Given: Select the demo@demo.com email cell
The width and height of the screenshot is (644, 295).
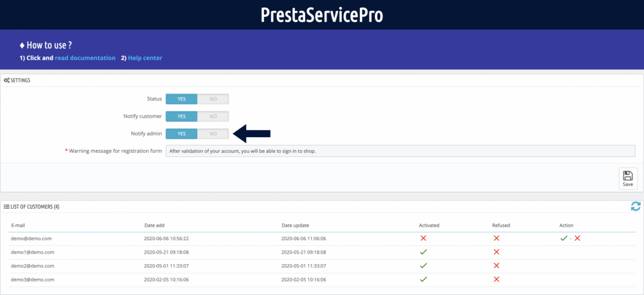Looking at the screenshot, I should pos(31,238).
